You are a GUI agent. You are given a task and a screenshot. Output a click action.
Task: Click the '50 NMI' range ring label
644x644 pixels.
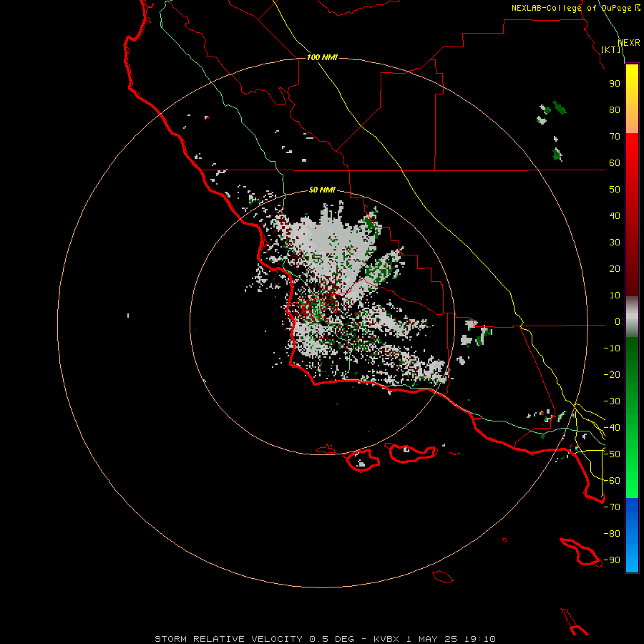point(322,190)
